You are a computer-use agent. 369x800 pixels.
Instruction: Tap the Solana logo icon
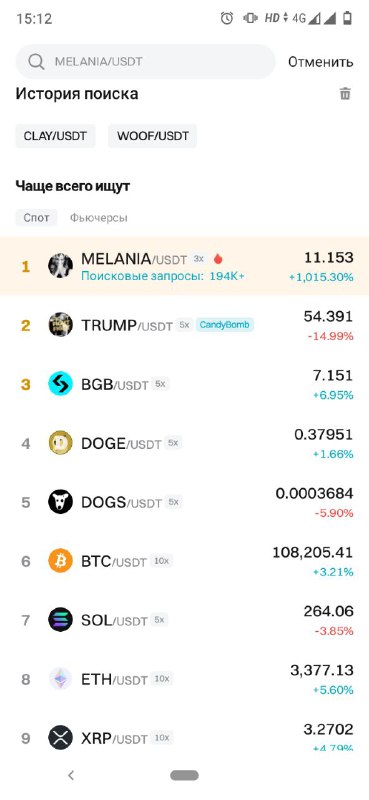point(60,620)
